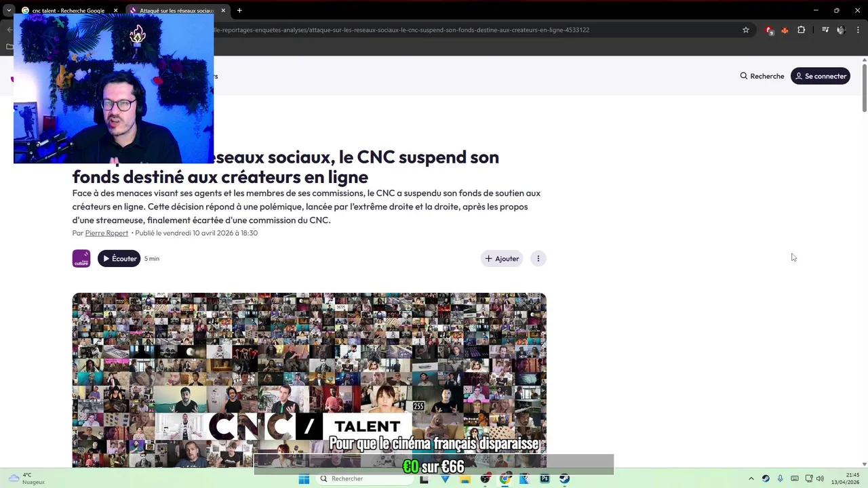The image size is (868, 488).
Task: Select the 'Attaqué sur les réseaux sociaux' tab
Action: click(178, 11)
